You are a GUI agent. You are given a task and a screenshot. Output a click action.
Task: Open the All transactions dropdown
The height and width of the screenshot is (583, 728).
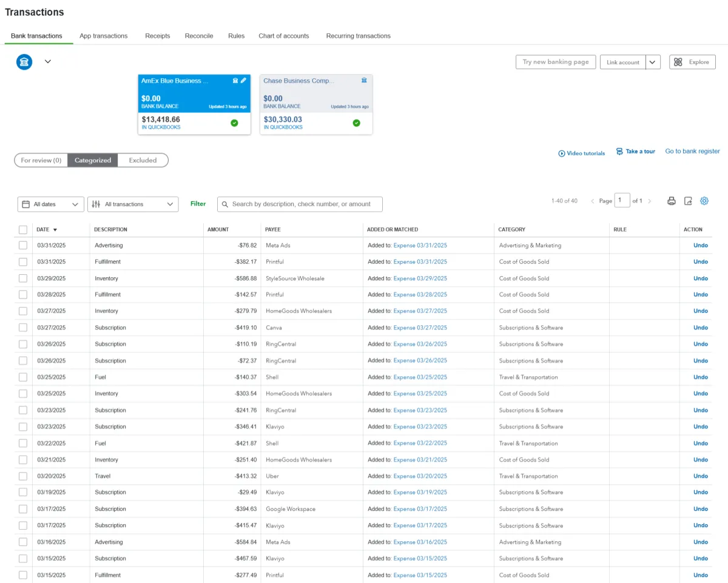pyautogui.click(x=133, y=204)
